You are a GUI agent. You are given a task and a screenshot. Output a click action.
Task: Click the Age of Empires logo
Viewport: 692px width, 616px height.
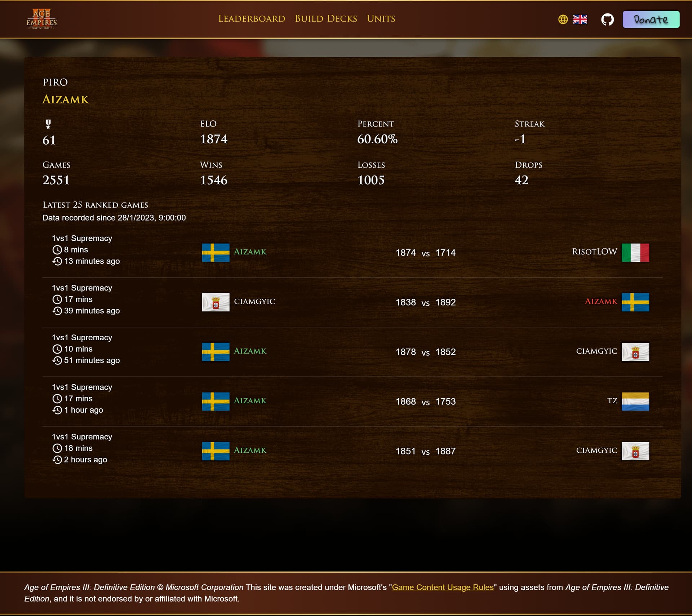click(x=42, y=19)
